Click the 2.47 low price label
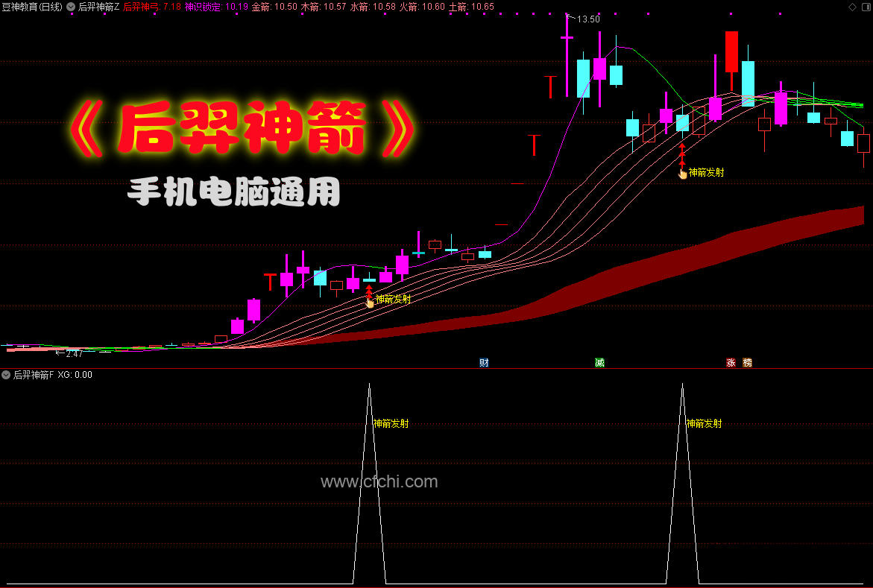Screen dimensions: 873x588 [74, 353]
